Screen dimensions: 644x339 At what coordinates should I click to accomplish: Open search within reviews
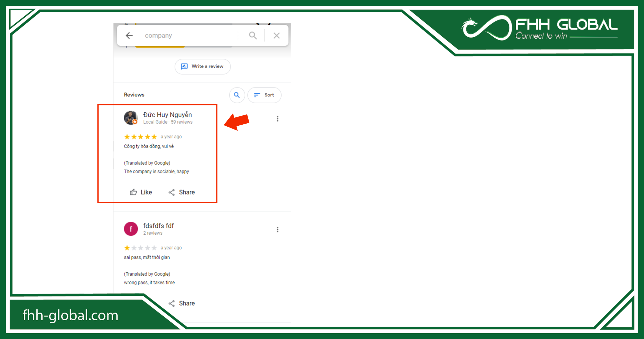[237, 95]
